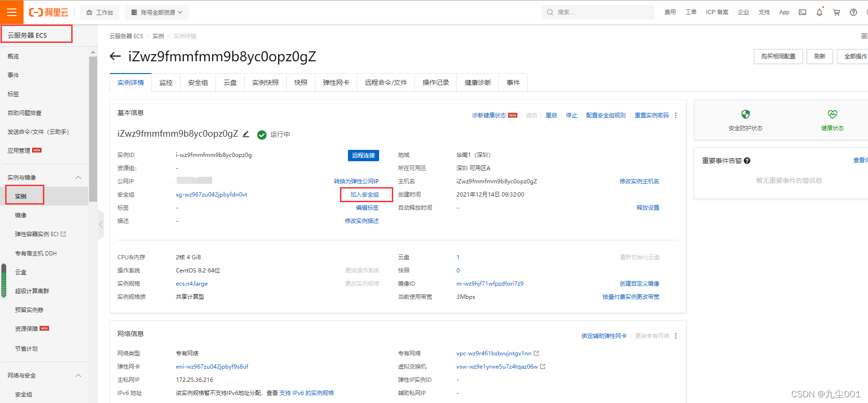Open ICP 备案 in the top bar
Viewport: 868px width, 403px height.
click(717, 12)
